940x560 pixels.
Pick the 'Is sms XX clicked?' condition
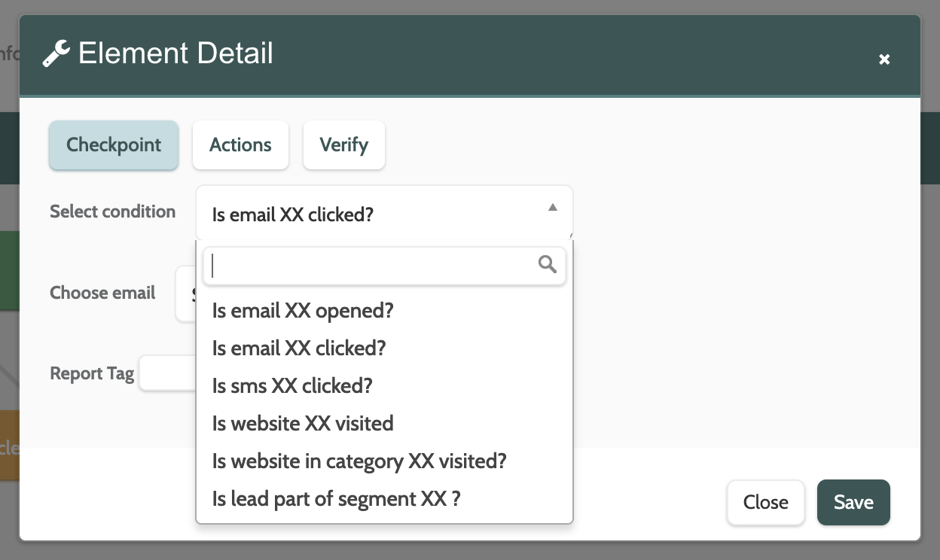(292, 386)
